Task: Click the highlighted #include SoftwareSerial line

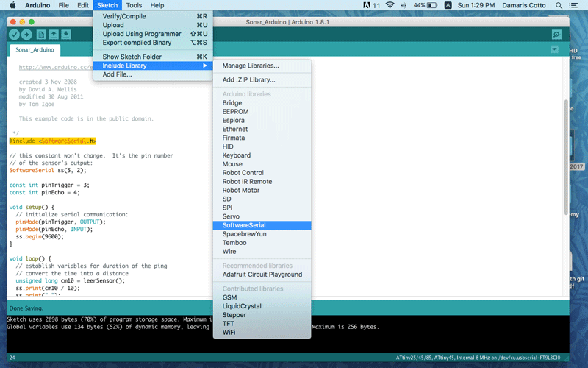Action: pyautogui.click(x=53, y=141)
